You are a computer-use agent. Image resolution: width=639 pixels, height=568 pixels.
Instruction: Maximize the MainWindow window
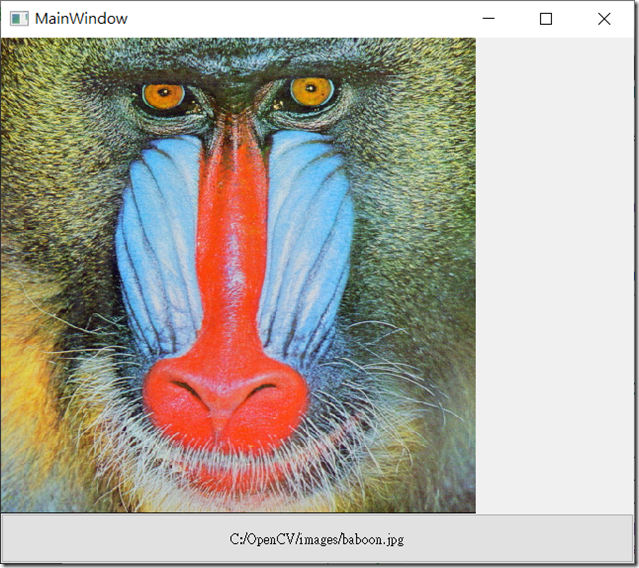546,19
